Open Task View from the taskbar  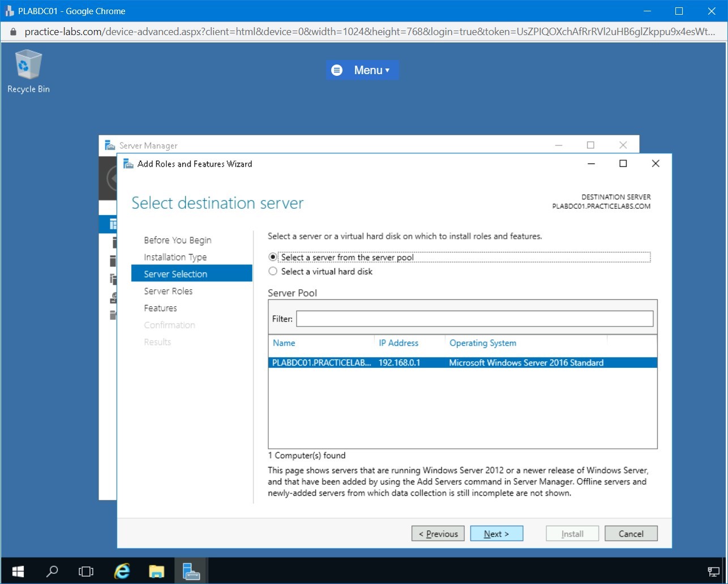pos(86,571)
